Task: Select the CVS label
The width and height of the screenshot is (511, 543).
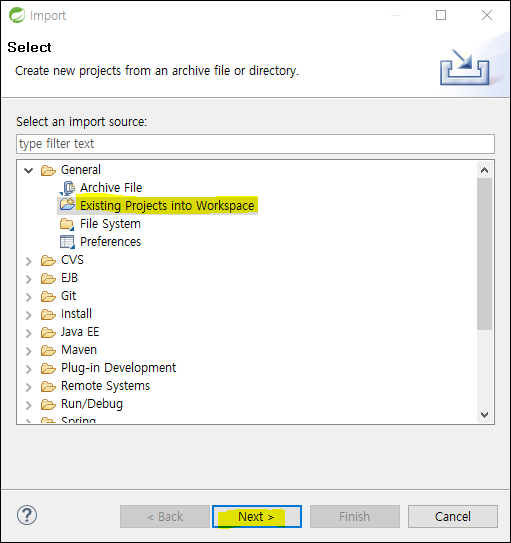Action: coord(72,260)
